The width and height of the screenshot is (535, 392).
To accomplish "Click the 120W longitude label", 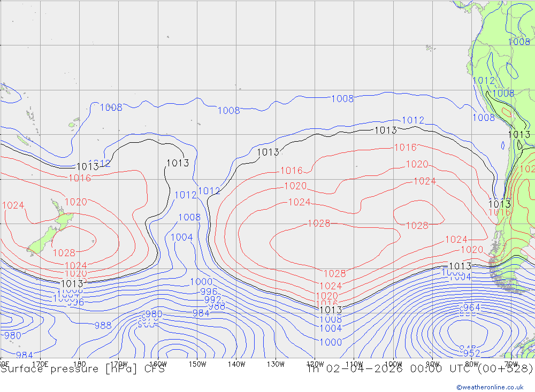I will click(315, 364).
